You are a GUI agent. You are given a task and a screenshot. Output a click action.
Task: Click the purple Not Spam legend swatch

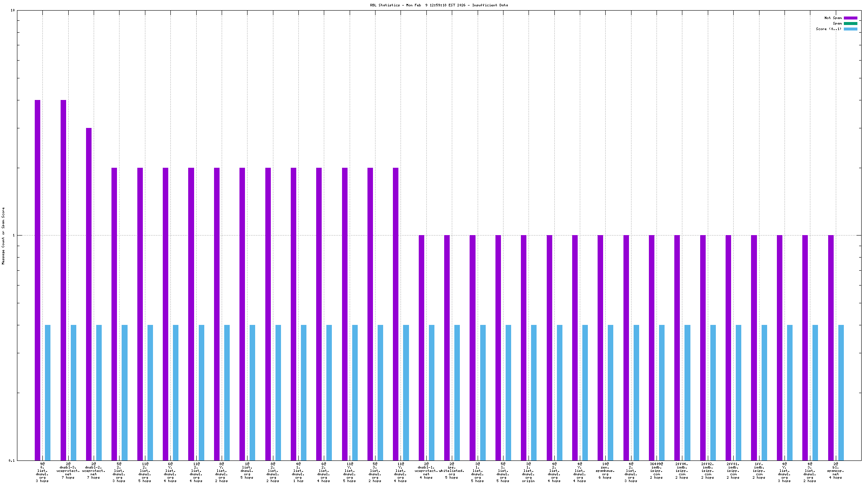pyautogui.click(x=850, y=18)
